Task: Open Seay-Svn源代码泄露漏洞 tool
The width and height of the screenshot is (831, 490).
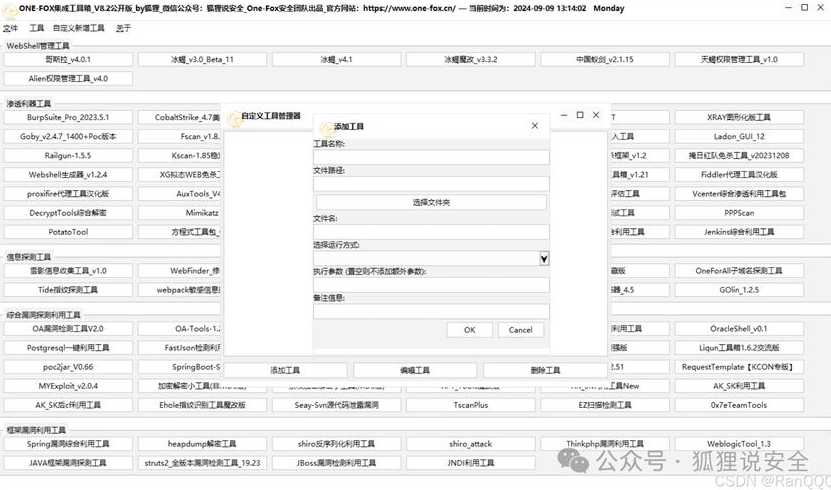Action: click(x=337, y=405)
